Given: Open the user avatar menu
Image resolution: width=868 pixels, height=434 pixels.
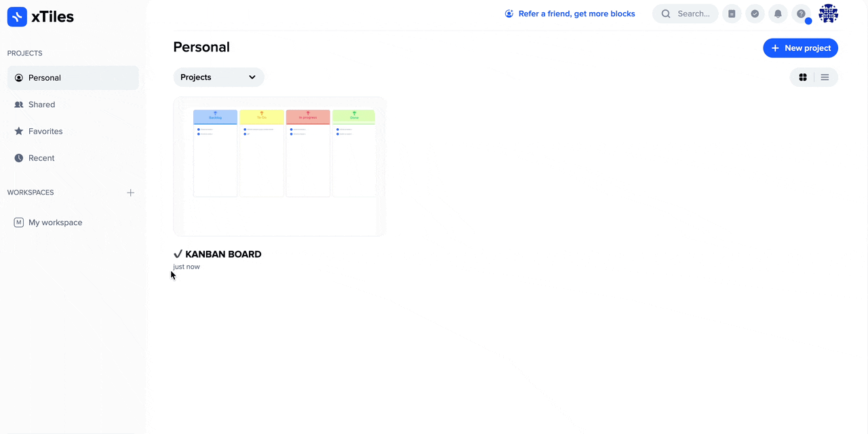Looking at the screenshot, I should click(828, 13).
